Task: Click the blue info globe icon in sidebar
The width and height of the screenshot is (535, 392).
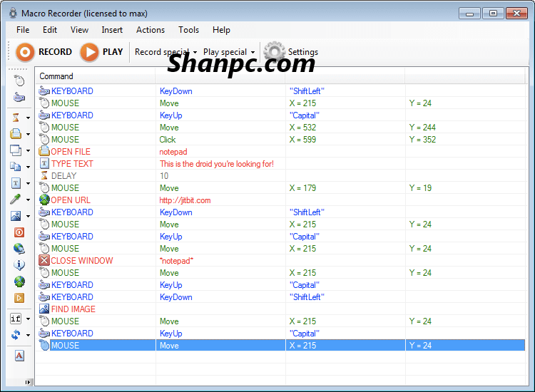Action: [x=19, y=265]
